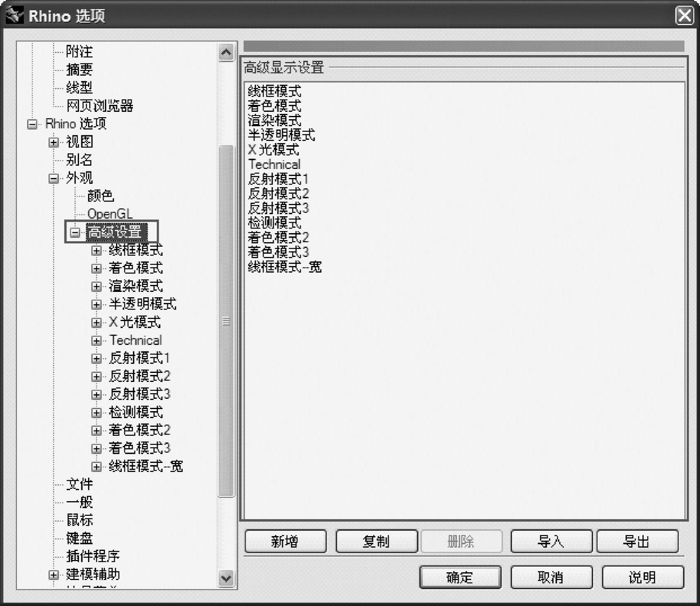Click the 新增 button
Screen dimensions: 700x606
pyautogui.click(x=285, y=541)
